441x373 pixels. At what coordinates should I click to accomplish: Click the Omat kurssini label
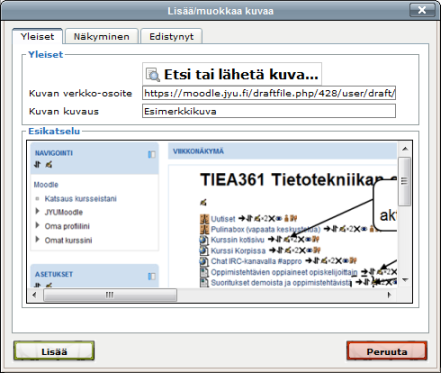68,240
